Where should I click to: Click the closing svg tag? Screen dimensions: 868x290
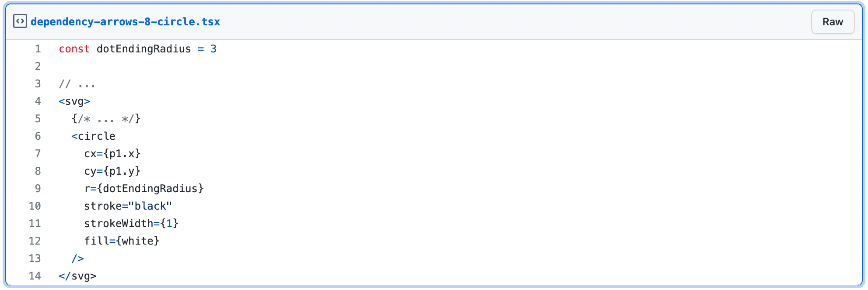click(77, 276)
